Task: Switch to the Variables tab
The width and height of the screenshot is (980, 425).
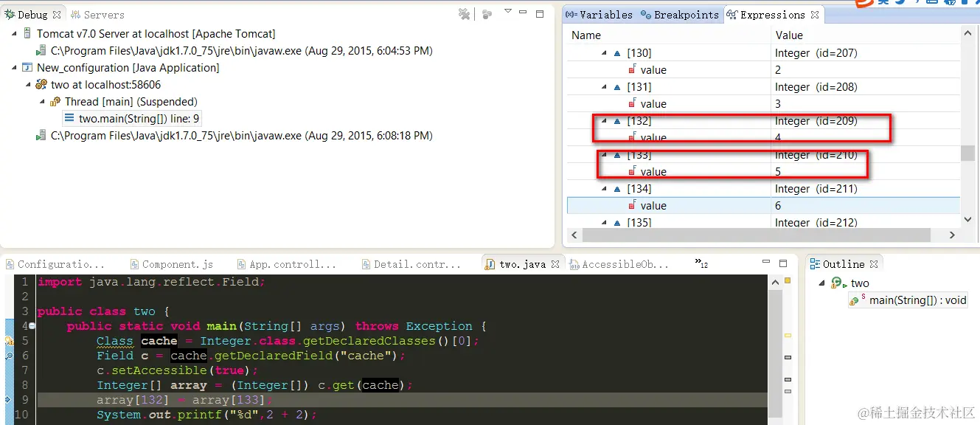Action: pyautogui.click(x=599, y=15)
